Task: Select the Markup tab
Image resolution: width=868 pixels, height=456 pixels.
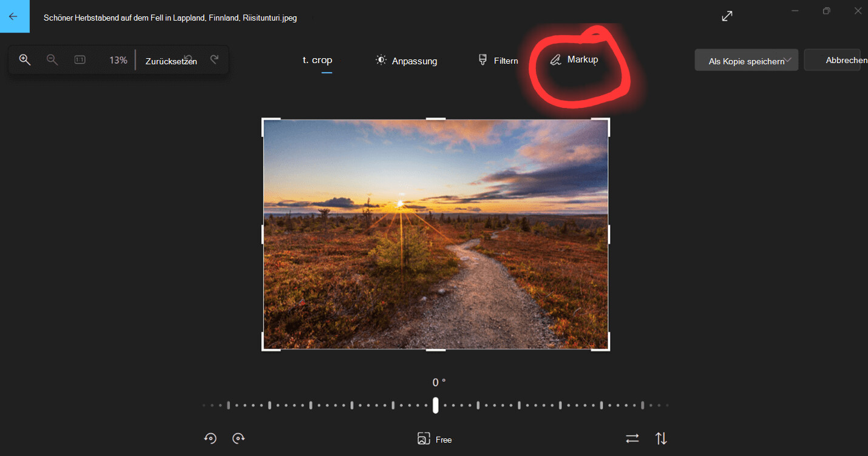Action: tap(574, 59)
